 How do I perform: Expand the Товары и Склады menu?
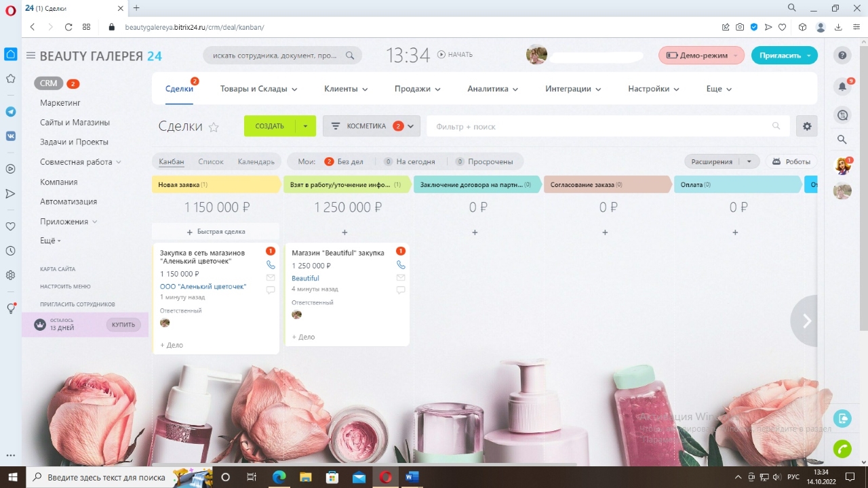[258, 89]
